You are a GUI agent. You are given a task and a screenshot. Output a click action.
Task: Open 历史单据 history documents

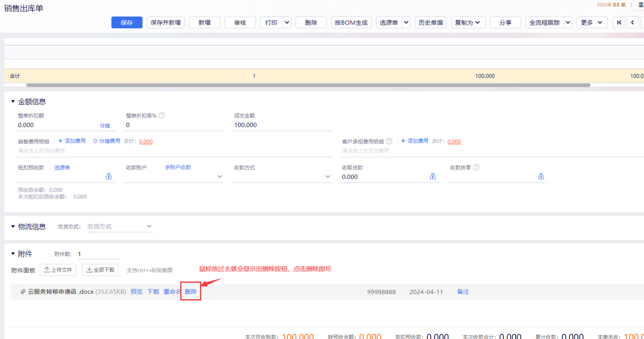pos(431,23)
